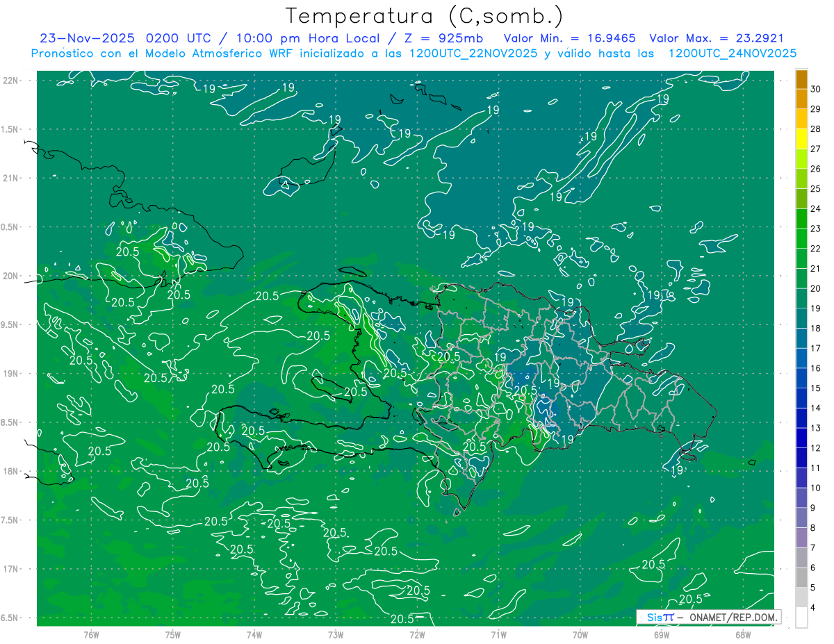Viewport: 834px width, 644px height.
Task: Click the 74W longitude axis label
Action: click(254, 634)
